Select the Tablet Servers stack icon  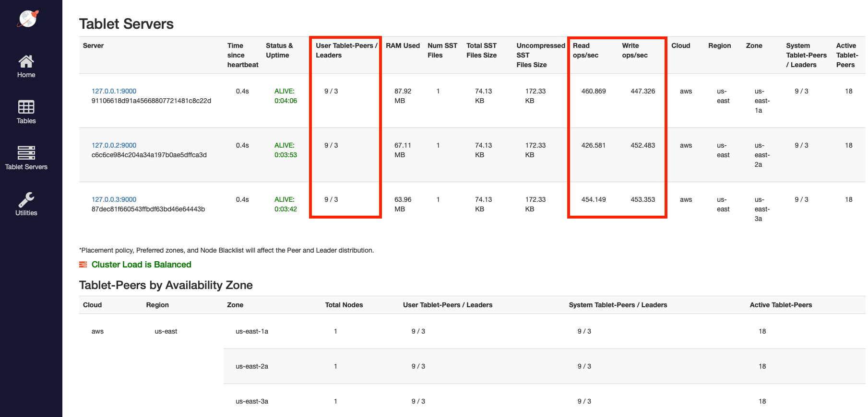pos(26,152)
